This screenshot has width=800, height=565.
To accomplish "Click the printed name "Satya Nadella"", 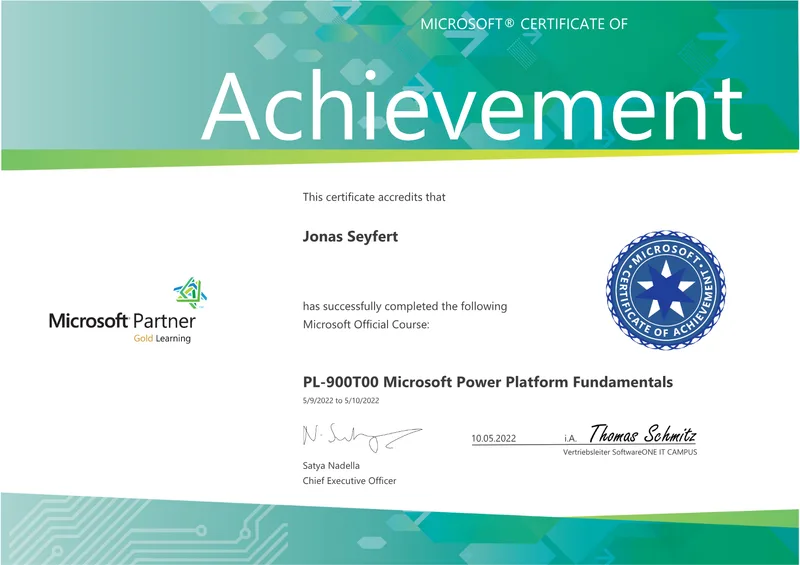I will 331,465.
